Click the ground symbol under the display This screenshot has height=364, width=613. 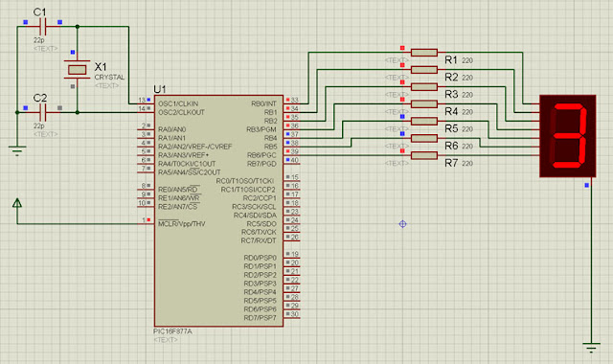[x=591, y=347]
